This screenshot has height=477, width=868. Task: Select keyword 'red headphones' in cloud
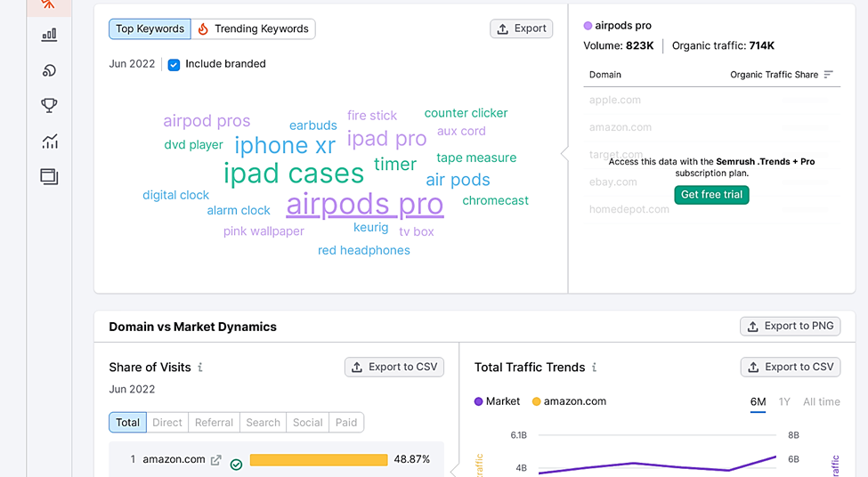click(x=364, y=251)
